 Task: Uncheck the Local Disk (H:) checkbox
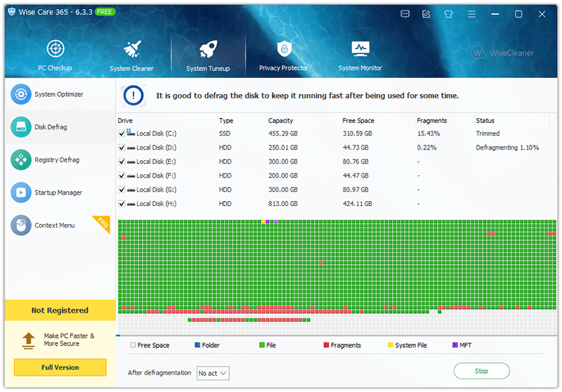[122, 204]
